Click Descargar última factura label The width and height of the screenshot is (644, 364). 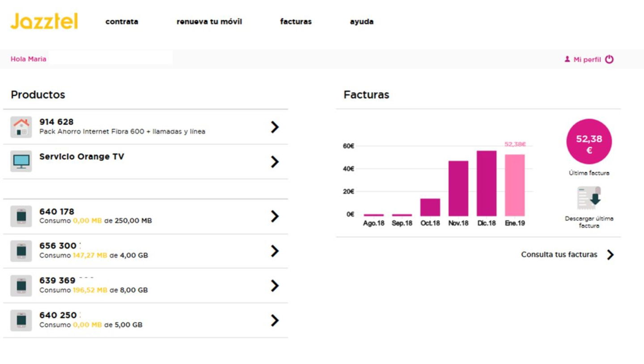(589, 222)
